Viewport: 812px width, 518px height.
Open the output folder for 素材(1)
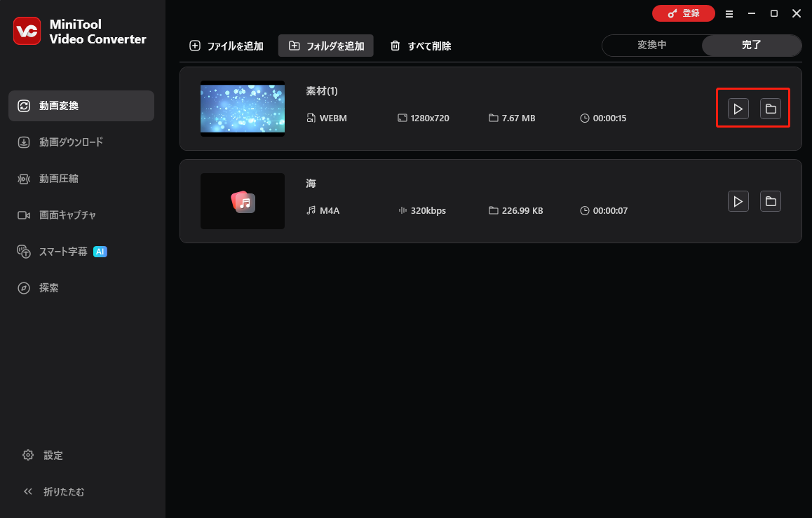pyautogui.click(x=770, y=109)
